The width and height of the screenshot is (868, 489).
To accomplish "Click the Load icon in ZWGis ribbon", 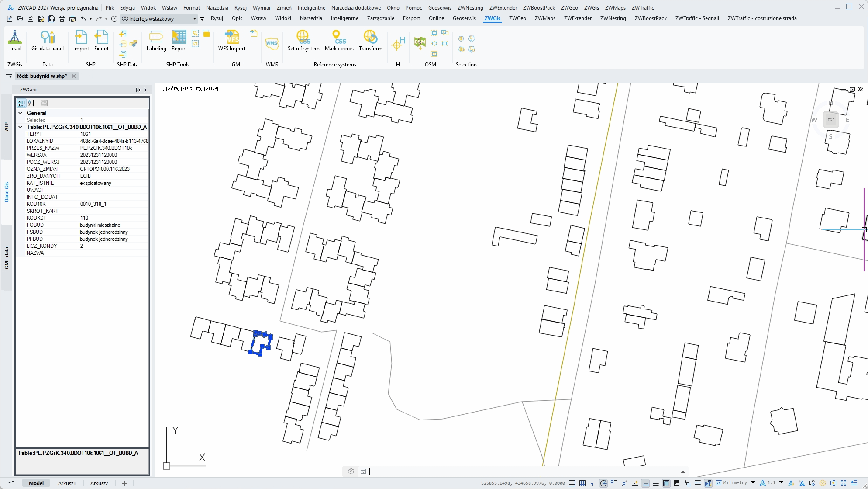I will coord(15,40).
